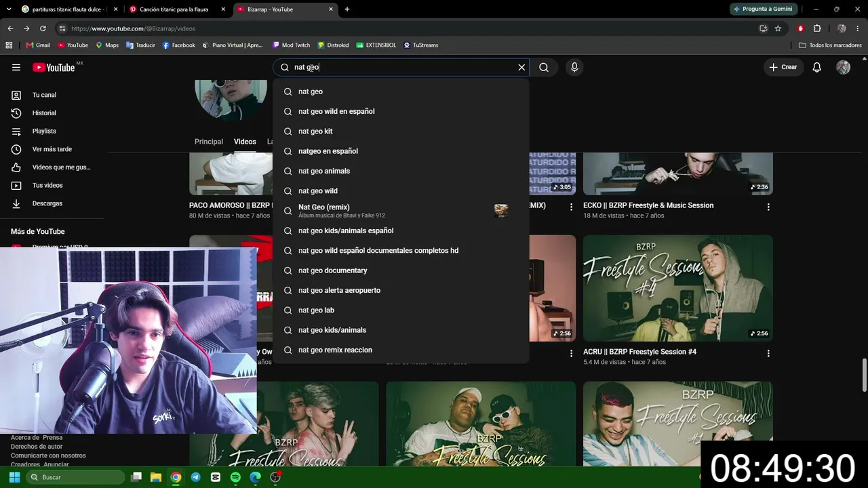This screenshot has height=488, width=868.
Task: Click the page vertical scrollbar thumb
Action: [x=864, y=375]
